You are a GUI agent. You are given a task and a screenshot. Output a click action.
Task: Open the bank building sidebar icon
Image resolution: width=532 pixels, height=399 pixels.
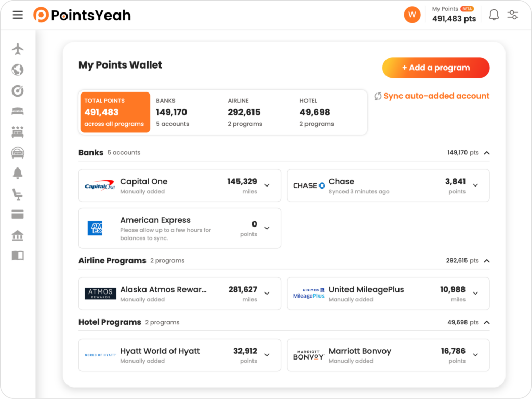(x=18, y=235)
